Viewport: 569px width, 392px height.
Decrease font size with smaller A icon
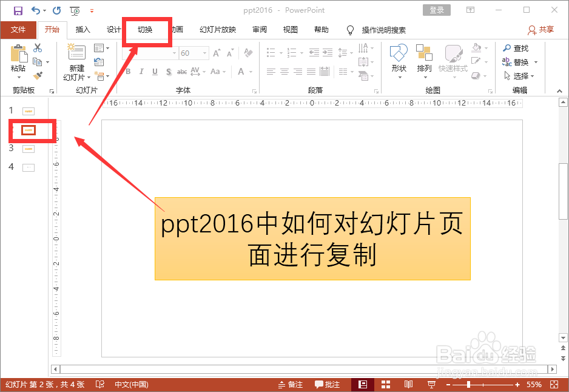[x=230, y=53]
